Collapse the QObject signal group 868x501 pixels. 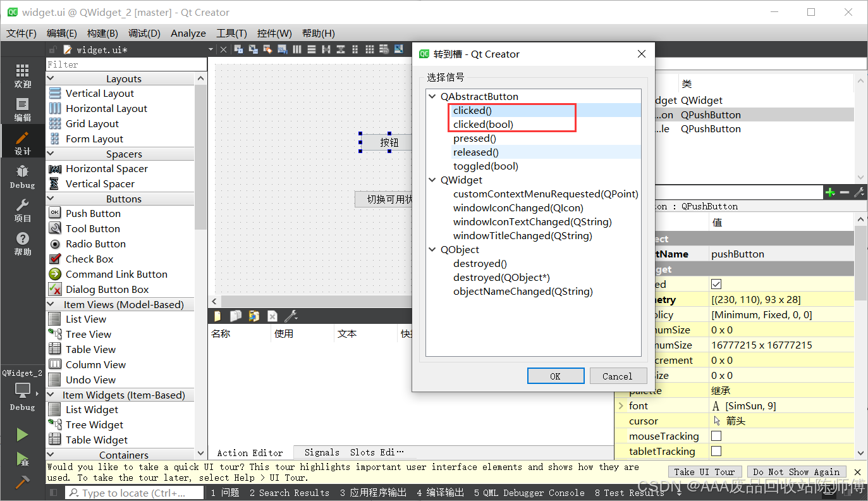coord(432,250)
